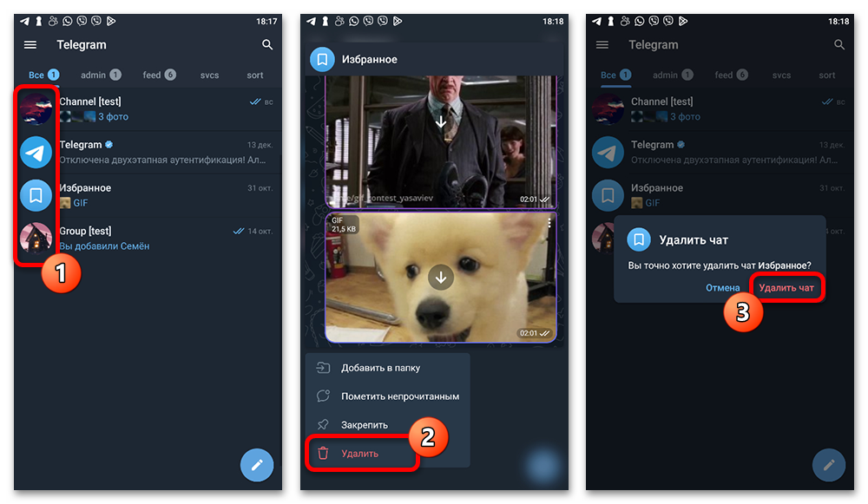This screenshot has width=868, height=504.
Task: Tap the download arrow on the puppy GIF
Action: pyautogui.click(x=441, y=278)
